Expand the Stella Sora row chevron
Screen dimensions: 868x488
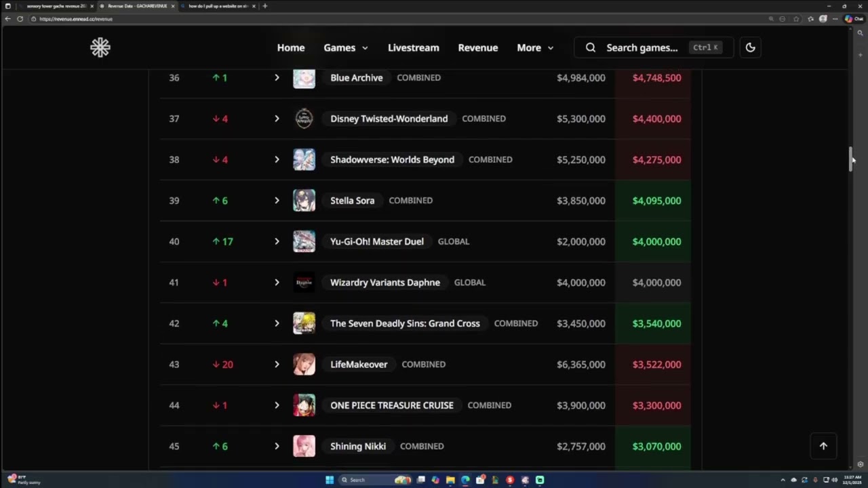(x=277, y=201)
